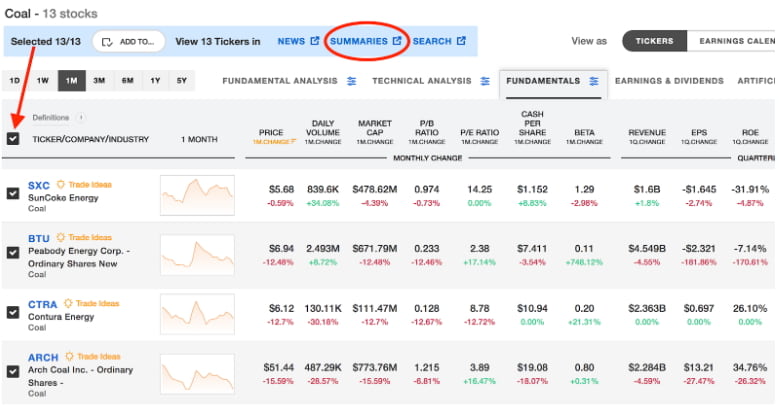Click CTRA revenue value $2.363B
The height and width of the screenshot is (407, 779).
[x=647, y=308]
